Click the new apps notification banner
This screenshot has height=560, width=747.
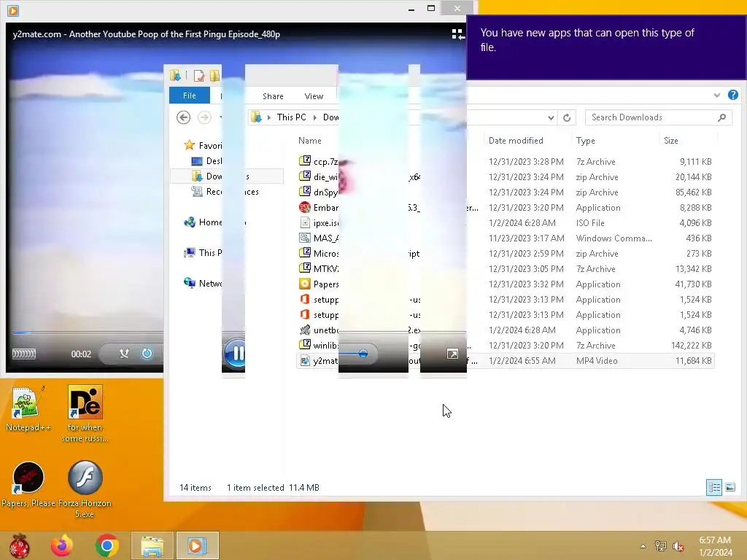pos(606,47)
